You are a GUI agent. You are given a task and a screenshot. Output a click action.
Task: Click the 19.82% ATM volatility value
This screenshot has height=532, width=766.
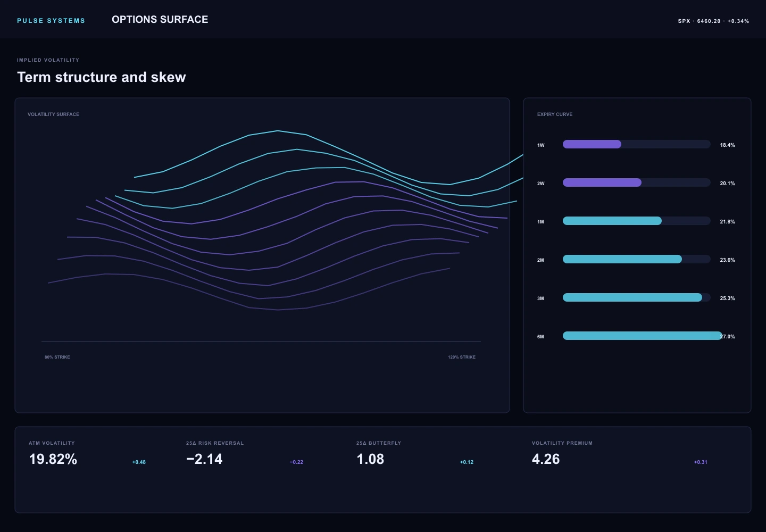tap(53, 459)
